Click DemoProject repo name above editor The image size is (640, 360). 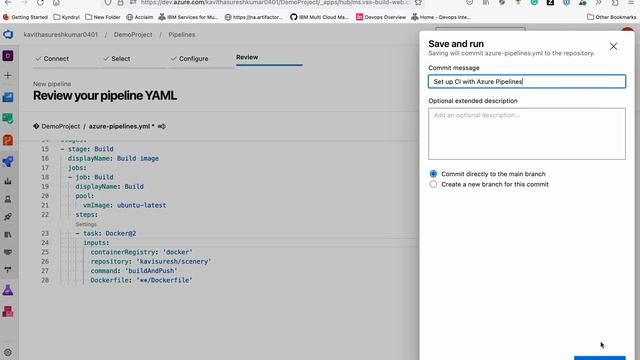[61, 127]
